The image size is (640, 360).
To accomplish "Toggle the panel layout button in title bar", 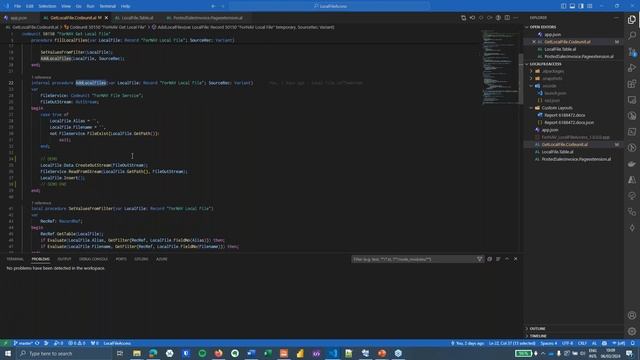I will (x=572, y=6).
